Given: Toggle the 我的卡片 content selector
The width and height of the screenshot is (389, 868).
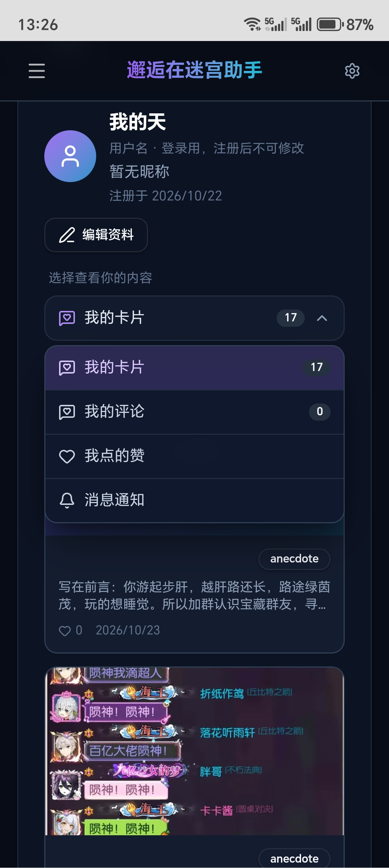Looking at the screenshot, I should tap(194, 318).
